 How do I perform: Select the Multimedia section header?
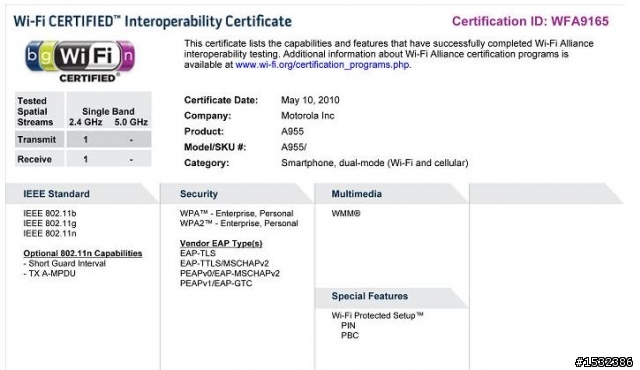coord(356,194)
